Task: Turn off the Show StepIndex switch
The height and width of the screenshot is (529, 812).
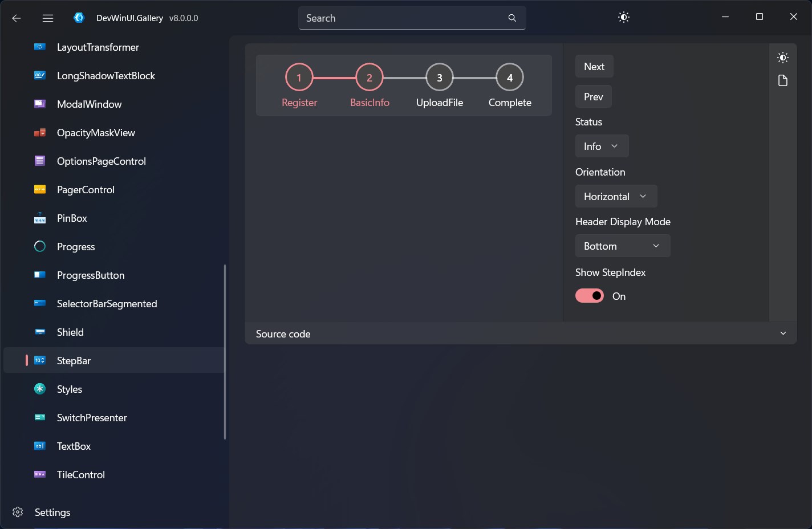Action: pos(590,296)
